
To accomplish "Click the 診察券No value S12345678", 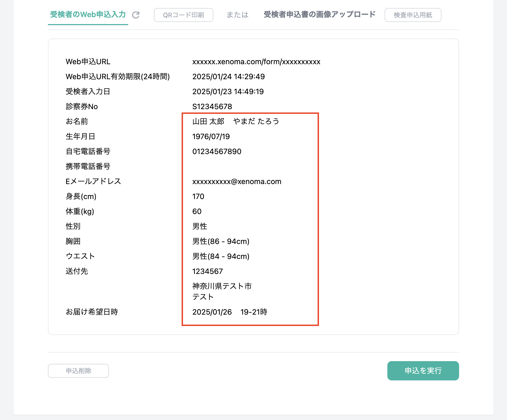I will click(x=212, y=107).
